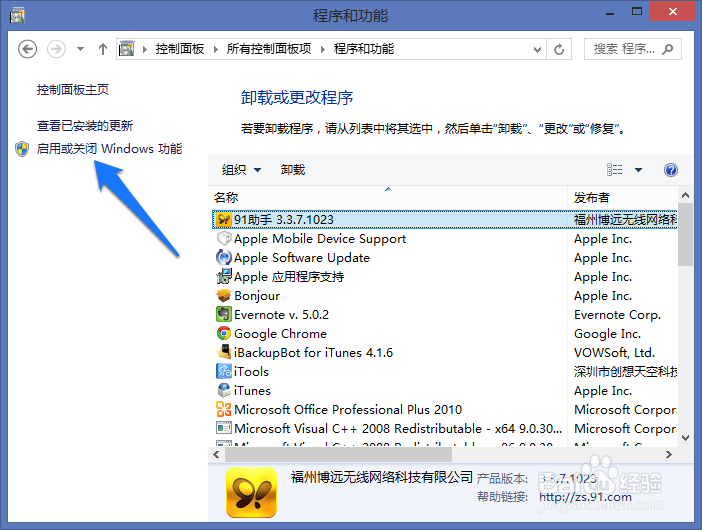Select the Google Chrome entry
The image size is (702, 530).
[x=280, y=334]
